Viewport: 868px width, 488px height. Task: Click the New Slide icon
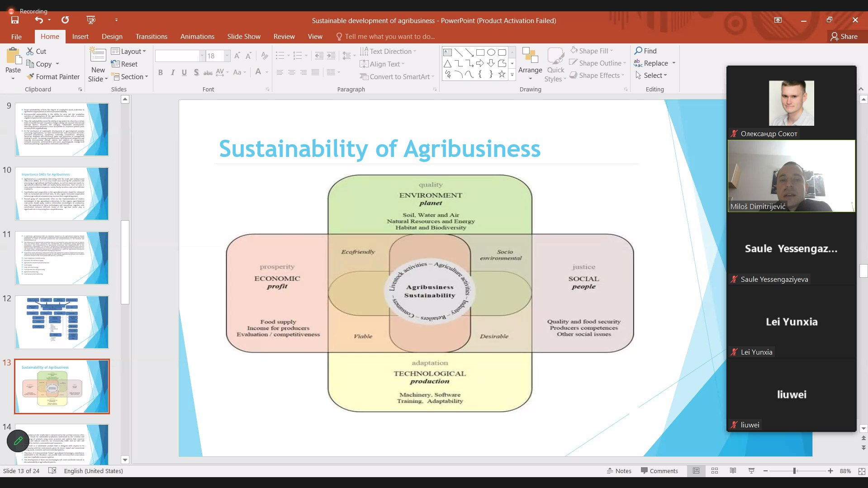pyautogui.click(x=98, y=55)
